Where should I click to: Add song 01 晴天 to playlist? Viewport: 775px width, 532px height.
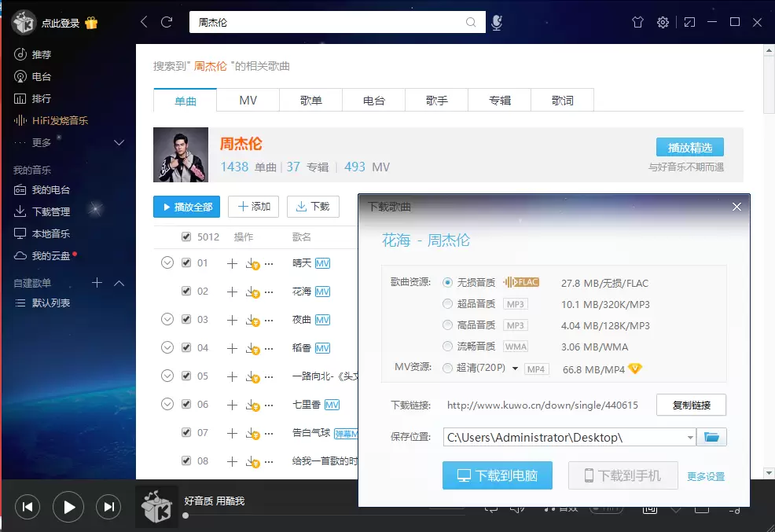(x=232, y=263)
